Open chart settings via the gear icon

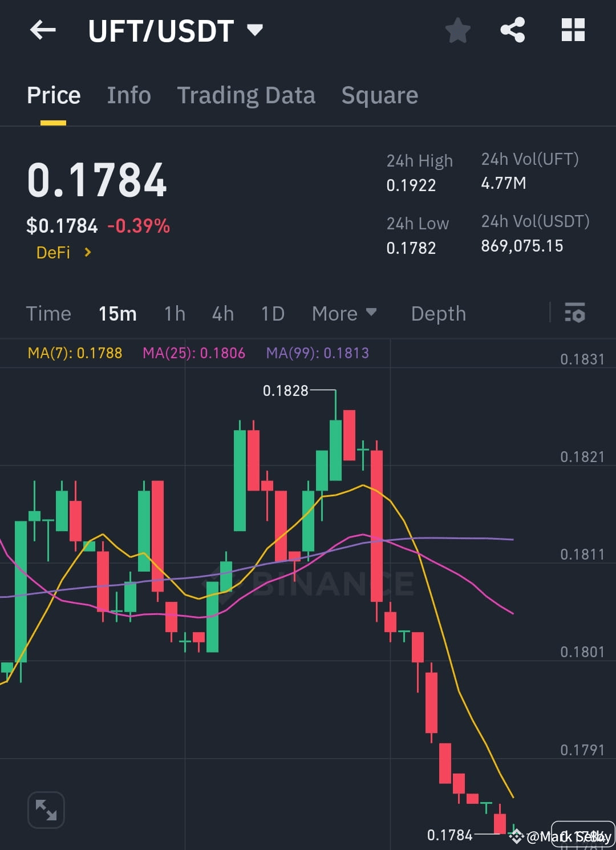point(575,313)
